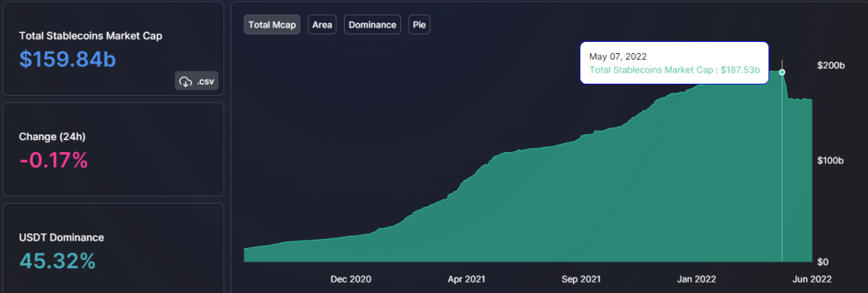Image resolution: width=868 pixels, height=293 pixels.
Task: Click the $100b y-axis label
Action: [x=831, y=160]
